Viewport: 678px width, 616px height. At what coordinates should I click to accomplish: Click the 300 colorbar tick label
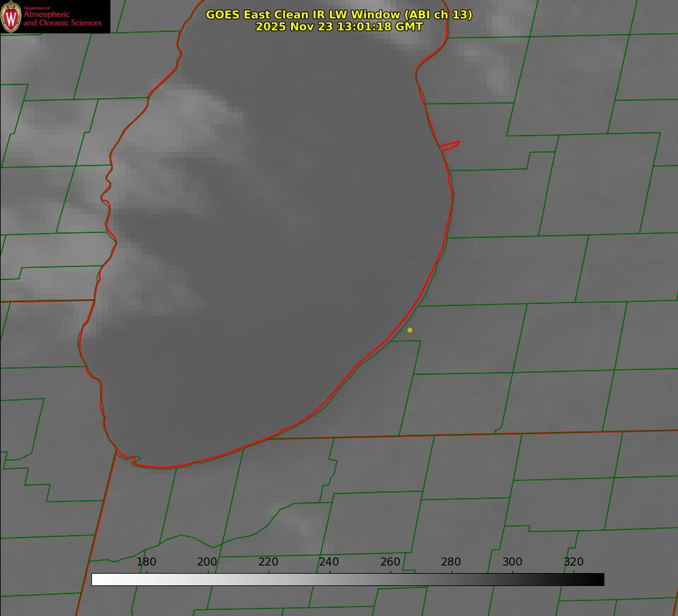512,562
